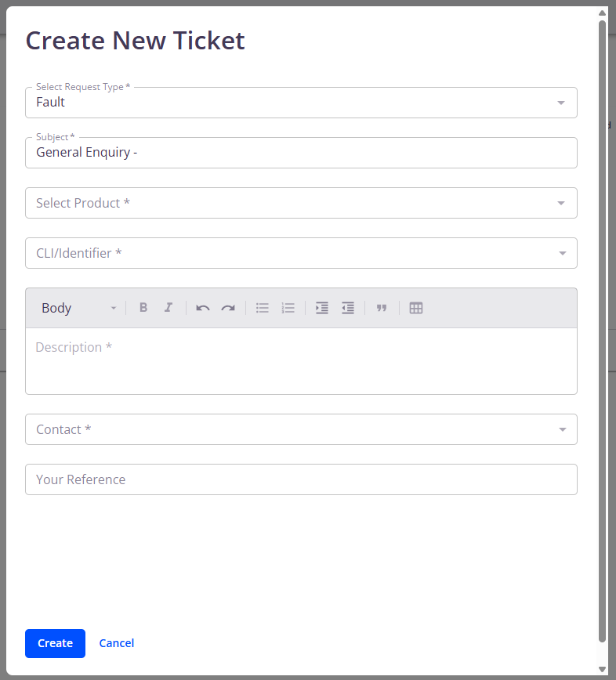Cancel the new ticket form

point(117,643)
